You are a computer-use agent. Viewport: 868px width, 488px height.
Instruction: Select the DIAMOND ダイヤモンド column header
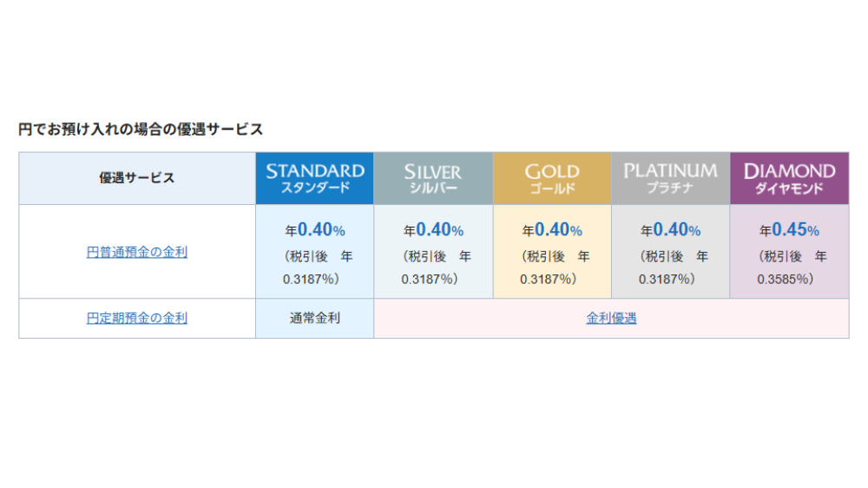click(789, 178)
